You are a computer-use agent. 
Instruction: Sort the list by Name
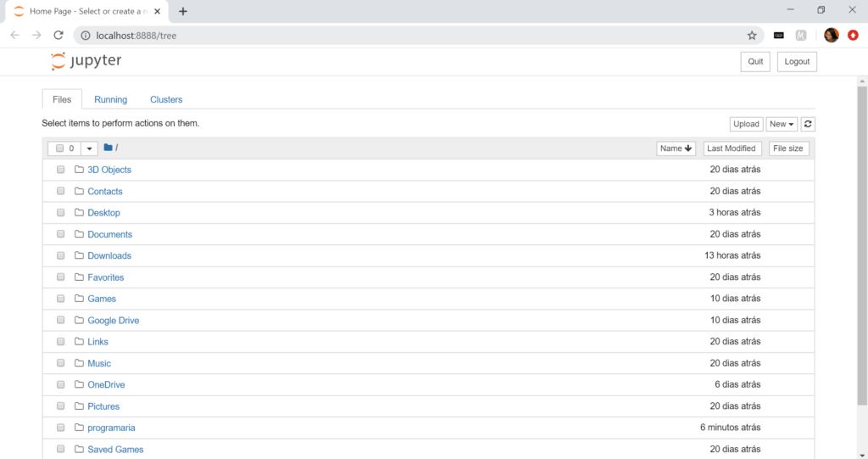676,148
